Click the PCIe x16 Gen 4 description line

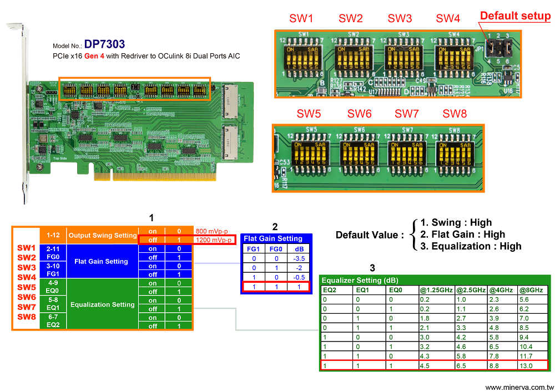point(146,56)
